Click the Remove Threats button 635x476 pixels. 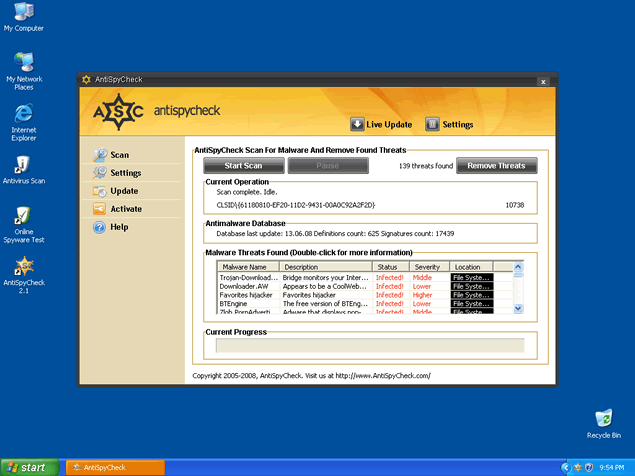coord(497,166)
